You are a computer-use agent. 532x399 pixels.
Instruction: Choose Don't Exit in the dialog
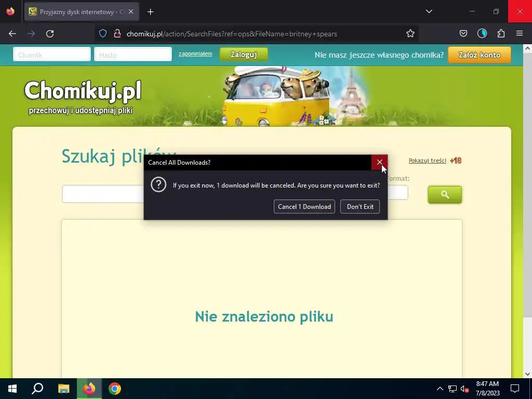(360, 207)
